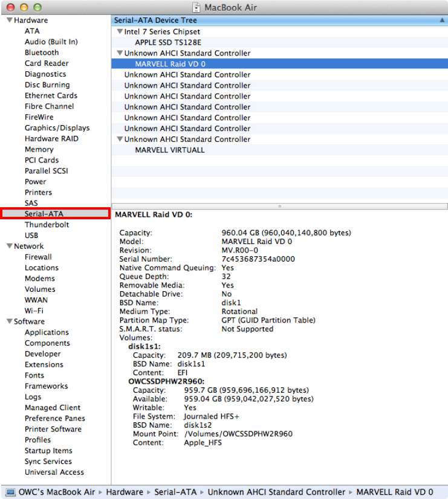Click MARVELL Raid VD 0 in path bar
Image resolution: width=448 pixels, height=499 pixels.
click(x=395, y=492)
